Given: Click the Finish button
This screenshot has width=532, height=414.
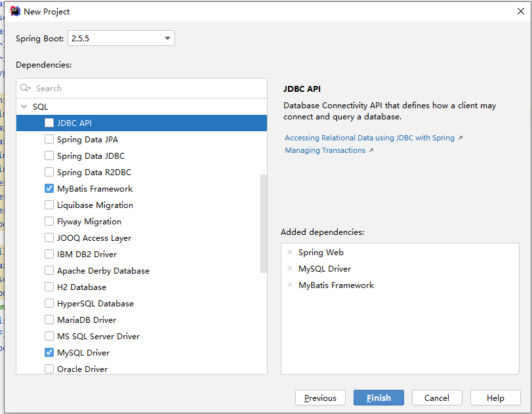Looking at the screenshot, I should pos(379,398).
